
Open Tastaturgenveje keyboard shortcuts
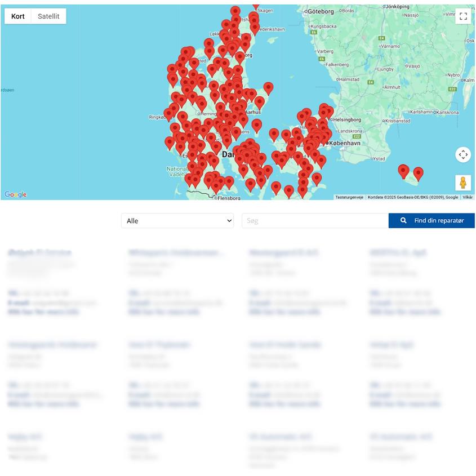pos(349,197)
